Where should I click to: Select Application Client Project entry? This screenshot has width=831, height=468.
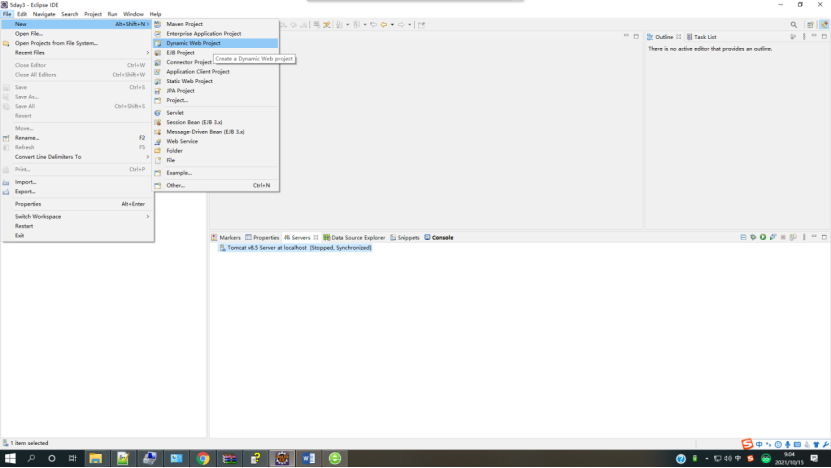[215, 72]
